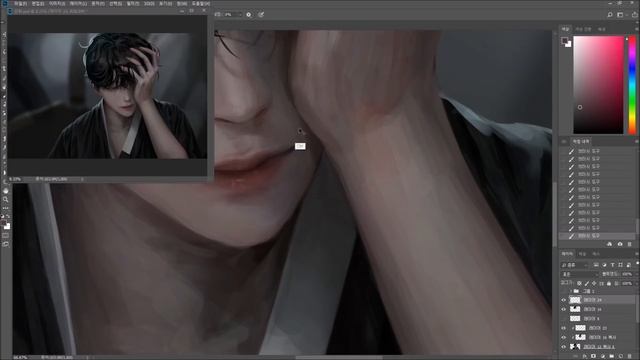The width and height of the screenshot is (640, 360).
Task: Delete current state trash icon in History panel
Action: click(629, 244)
